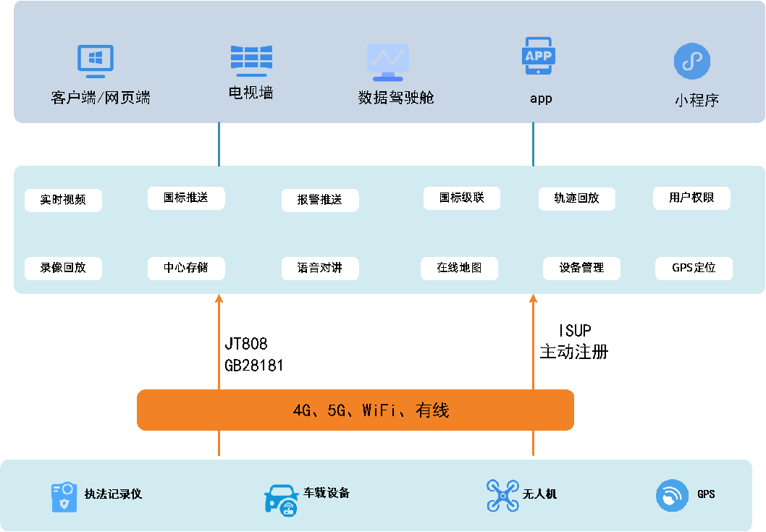Click the GPS定位 button

(x=694, y=268)
